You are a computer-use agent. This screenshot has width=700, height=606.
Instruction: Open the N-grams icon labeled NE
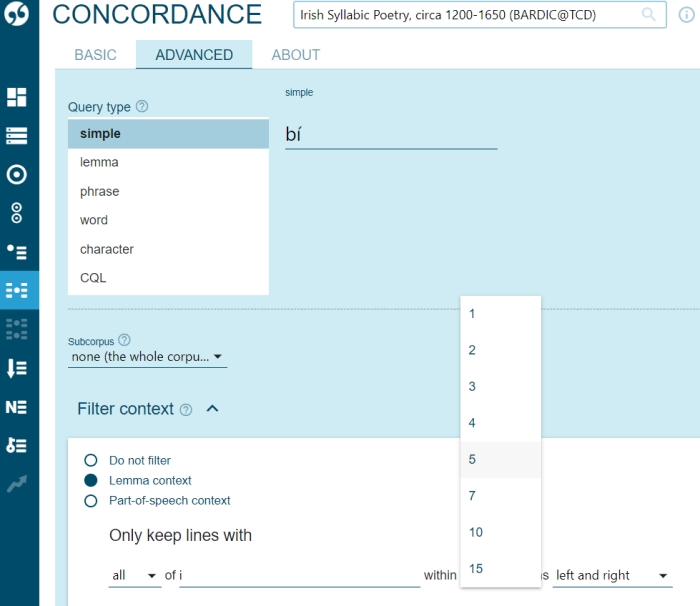17,407
